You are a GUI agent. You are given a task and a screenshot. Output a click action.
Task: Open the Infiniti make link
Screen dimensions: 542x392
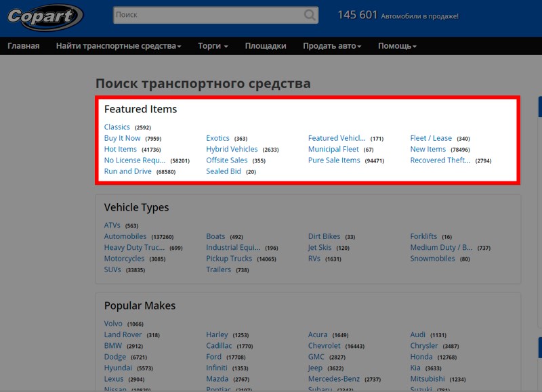(x=217, y=368)
